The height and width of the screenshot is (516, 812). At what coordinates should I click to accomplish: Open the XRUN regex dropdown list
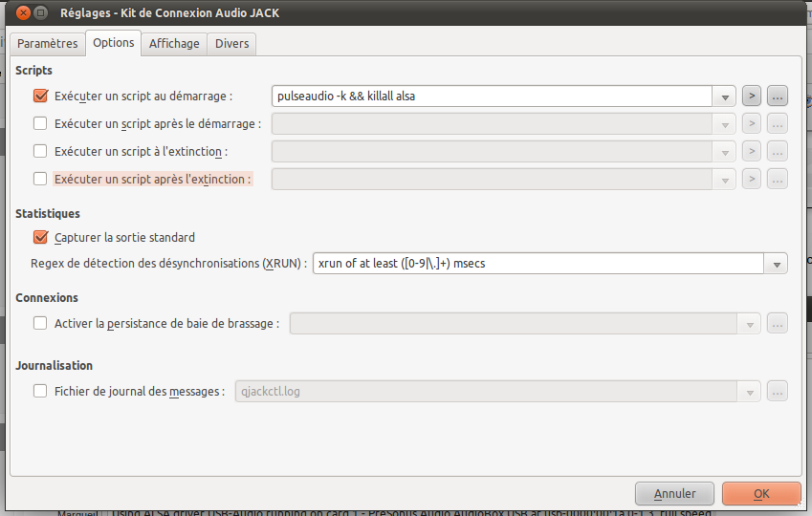(776, 264)
